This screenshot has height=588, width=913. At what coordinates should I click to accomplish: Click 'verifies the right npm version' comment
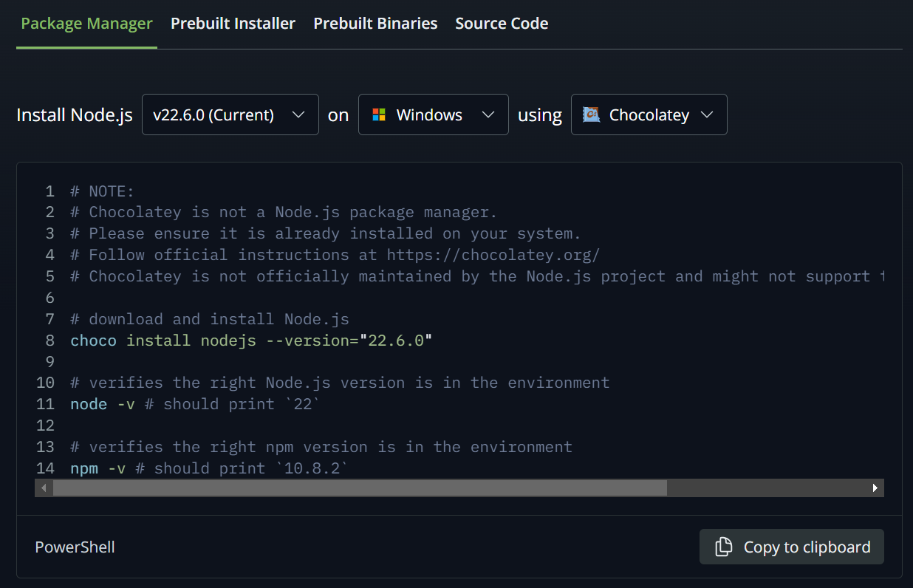point(321,447)
